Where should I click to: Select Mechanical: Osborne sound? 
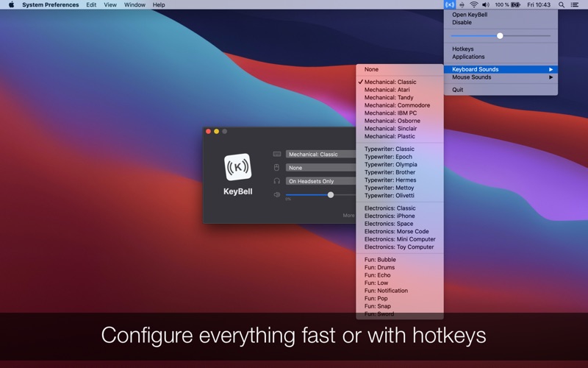[x=400, y=121]
